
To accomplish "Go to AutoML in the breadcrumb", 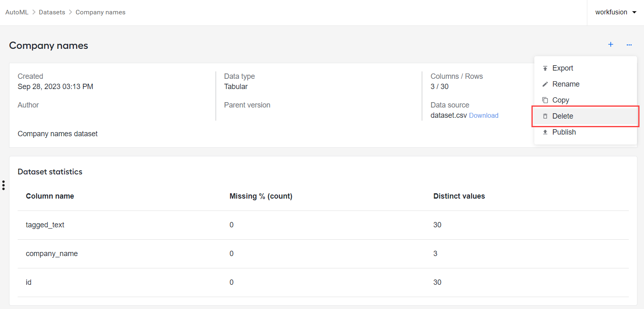I will pyautogui.click(x=17, y=12).
